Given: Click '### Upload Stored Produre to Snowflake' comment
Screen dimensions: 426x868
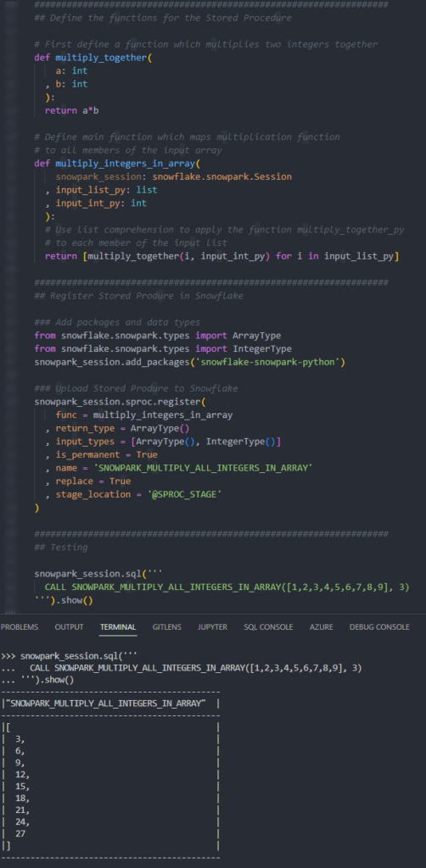Looking at the screenshot, I should (137, 388).
